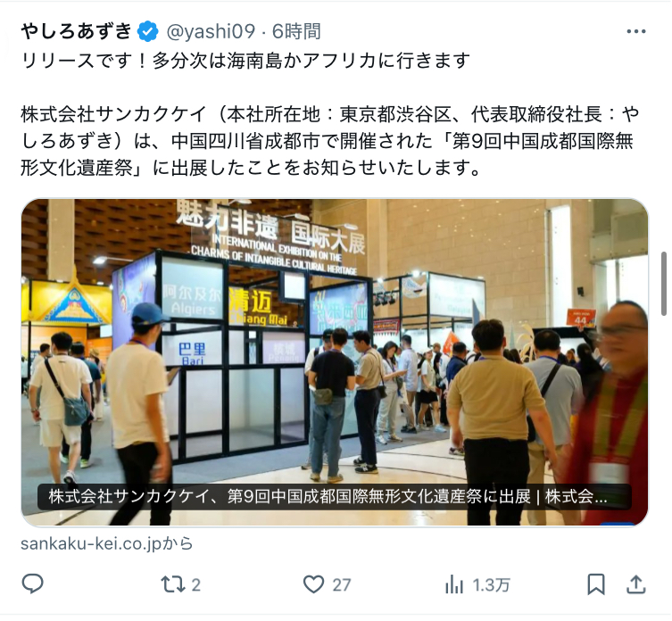Screen dimensions: 672x621
Task: Click the vertical scrollbar thumb
Action: (664, 284)
